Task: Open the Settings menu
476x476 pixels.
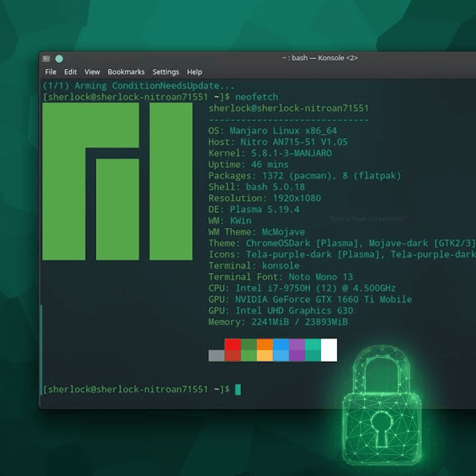Action: click(166, 72)
